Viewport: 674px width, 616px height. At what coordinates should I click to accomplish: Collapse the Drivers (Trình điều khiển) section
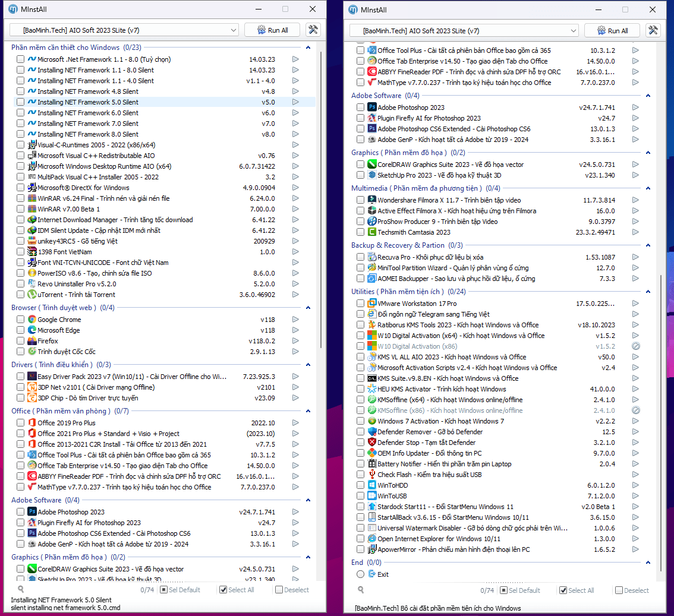(x=308, y=365)
